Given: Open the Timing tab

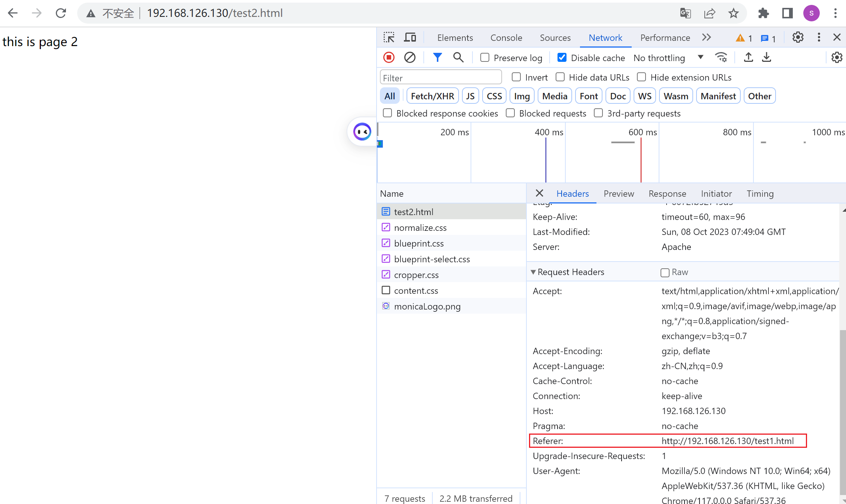Looking at the screenshot, I should tap(760, 193).
